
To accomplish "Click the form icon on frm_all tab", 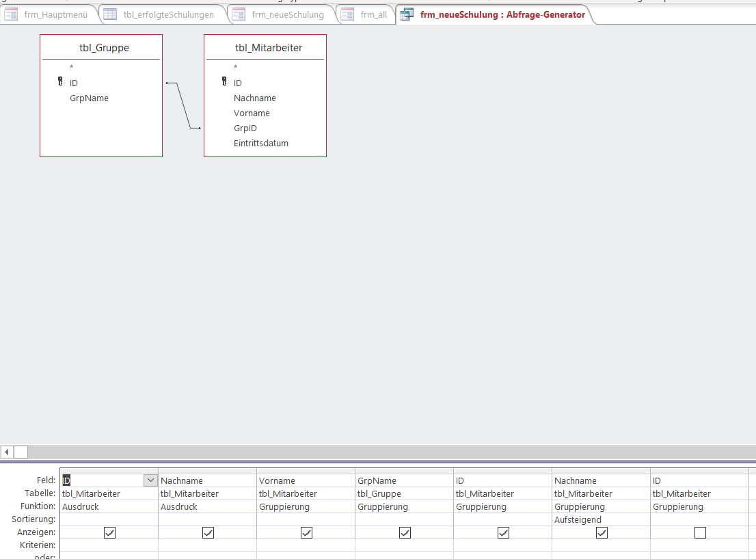I will (347, 14).
